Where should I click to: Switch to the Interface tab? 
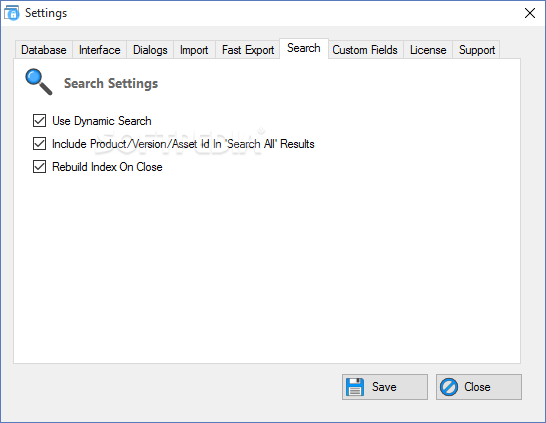click(100, 50)
